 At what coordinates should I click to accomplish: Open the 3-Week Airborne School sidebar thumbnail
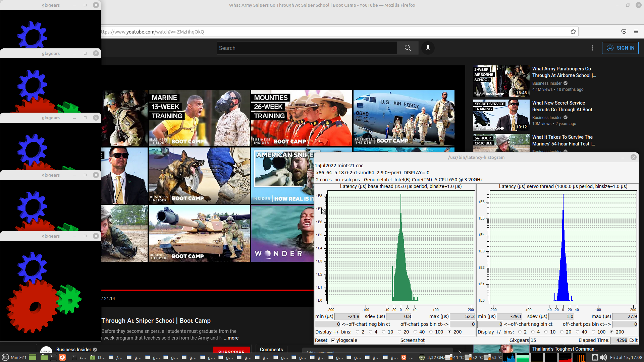point(501,81)
